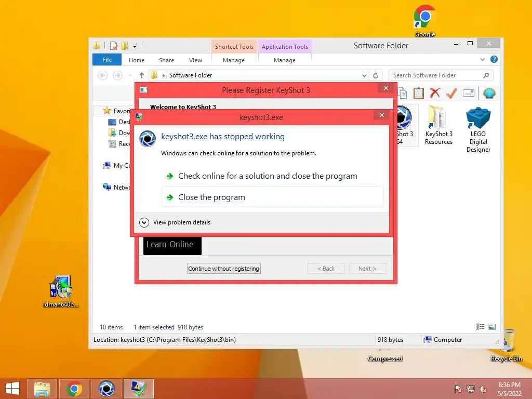Click the rename label icon in the toolbar
Screen dimensions: 532x399
(469, 93)
